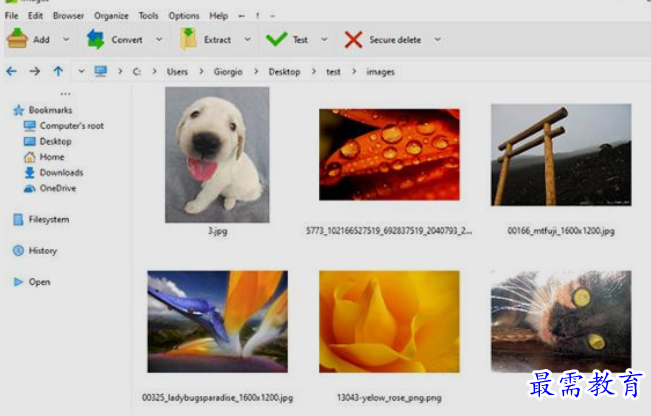Click images in the breadcrumb path

(x=380, y=72)
